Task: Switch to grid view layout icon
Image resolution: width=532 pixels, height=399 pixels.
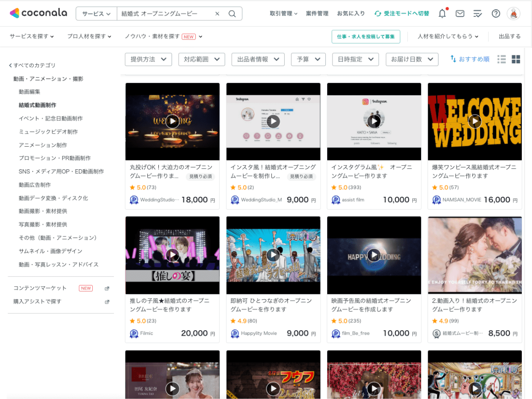Action: point(516,59)
